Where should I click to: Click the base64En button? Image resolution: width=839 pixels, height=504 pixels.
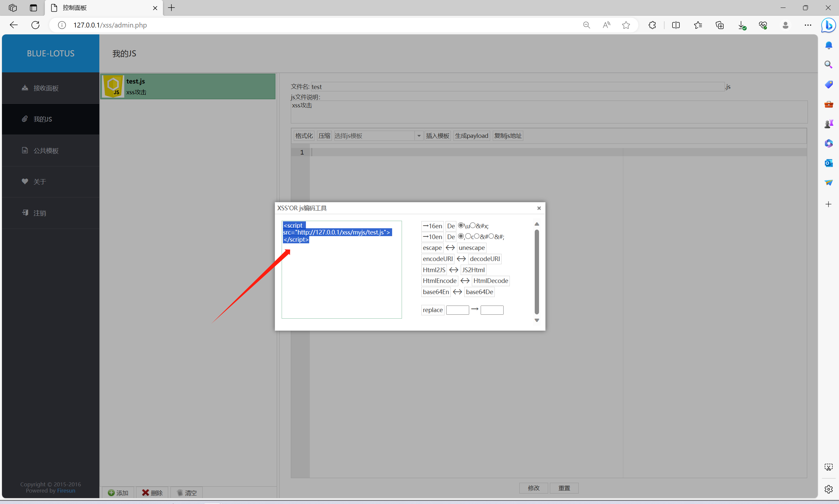pyautogui.click(x=435, y=292)
